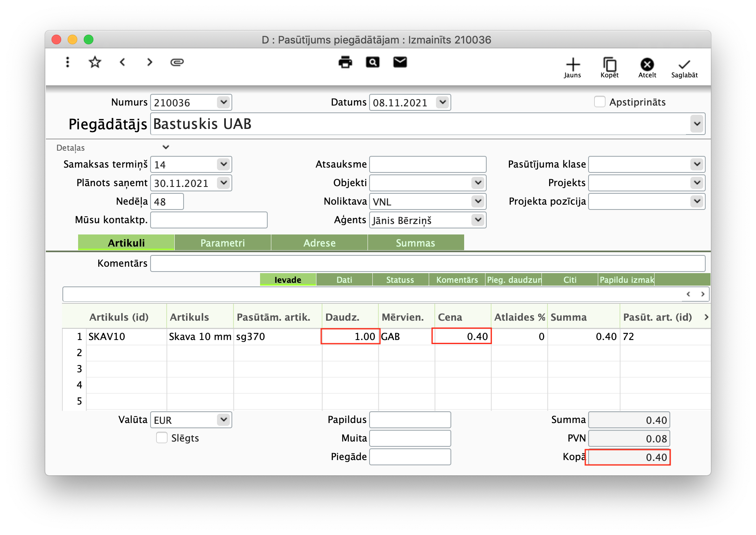Open print preview with magnifier icon

coord(372,62)
